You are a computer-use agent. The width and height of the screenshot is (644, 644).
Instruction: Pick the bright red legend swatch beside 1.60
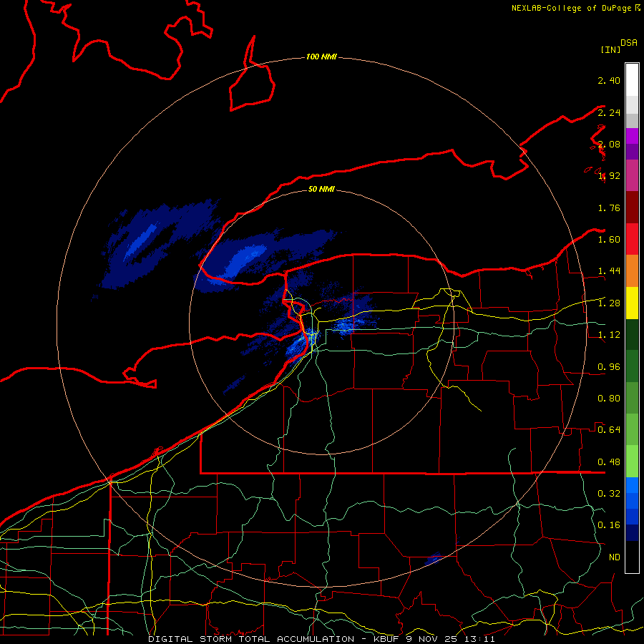[x=632, y=239]
